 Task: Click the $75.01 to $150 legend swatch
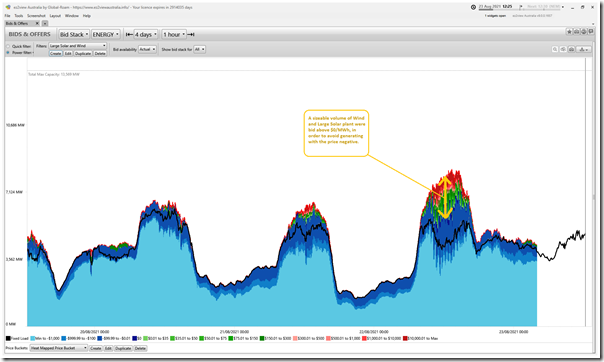click(x=231, y=339)
